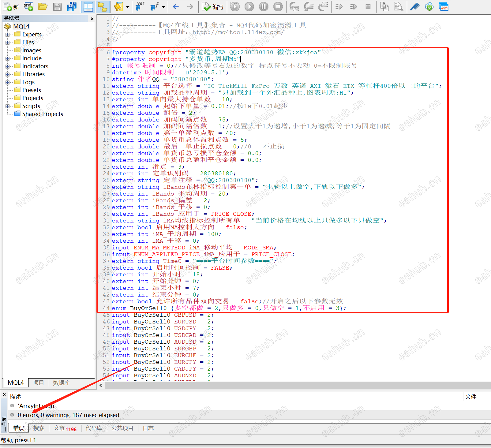491x448 pixels.
Task: Select the Presets folder
Action: tap(32, 90)
